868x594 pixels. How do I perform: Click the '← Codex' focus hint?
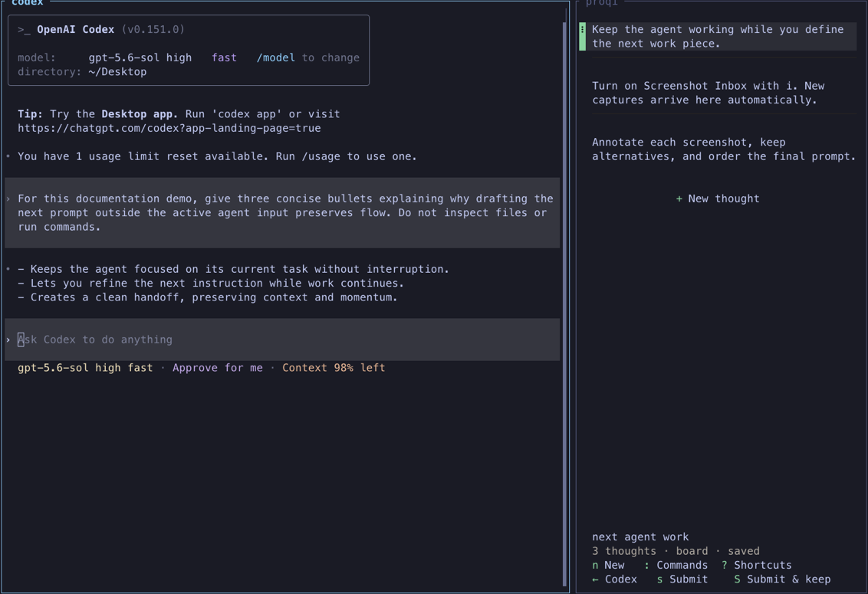(614, 579)
